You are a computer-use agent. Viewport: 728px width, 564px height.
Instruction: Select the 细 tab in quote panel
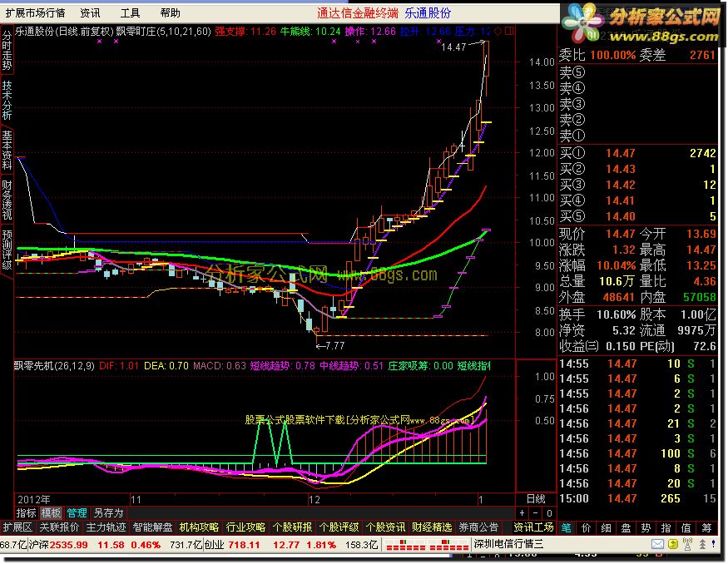pos(606,527)
